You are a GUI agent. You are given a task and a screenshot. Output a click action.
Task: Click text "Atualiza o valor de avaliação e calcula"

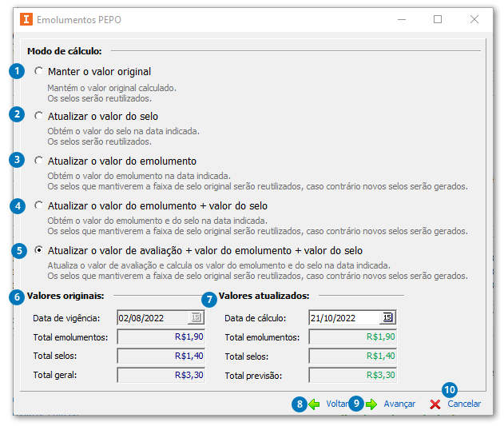(126, 265)
